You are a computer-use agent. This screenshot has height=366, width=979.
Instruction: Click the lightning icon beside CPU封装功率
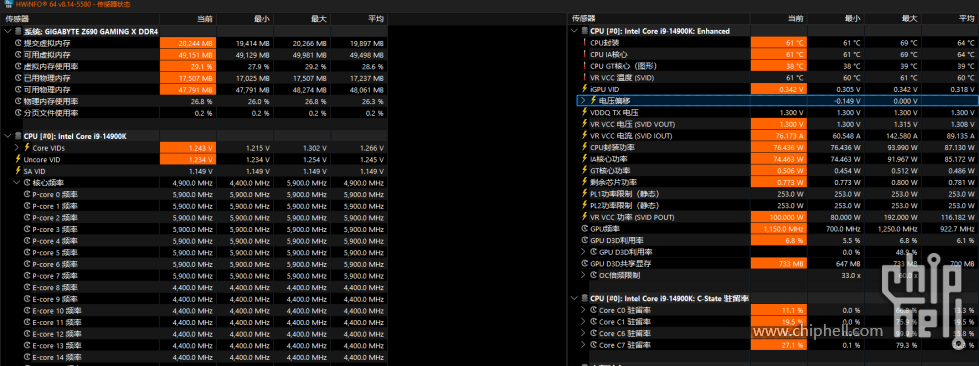[x=584, y=147]
